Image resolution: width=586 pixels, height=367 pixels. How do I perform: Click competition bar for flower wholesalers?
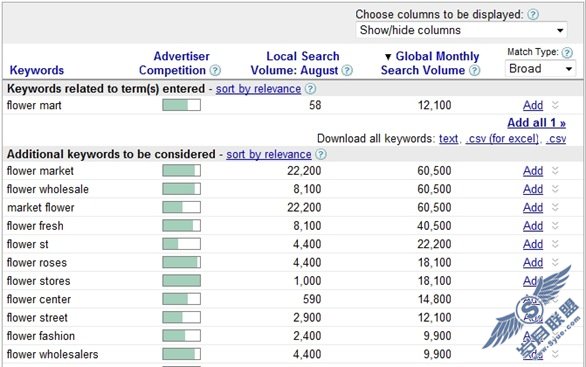coord(181,354)
